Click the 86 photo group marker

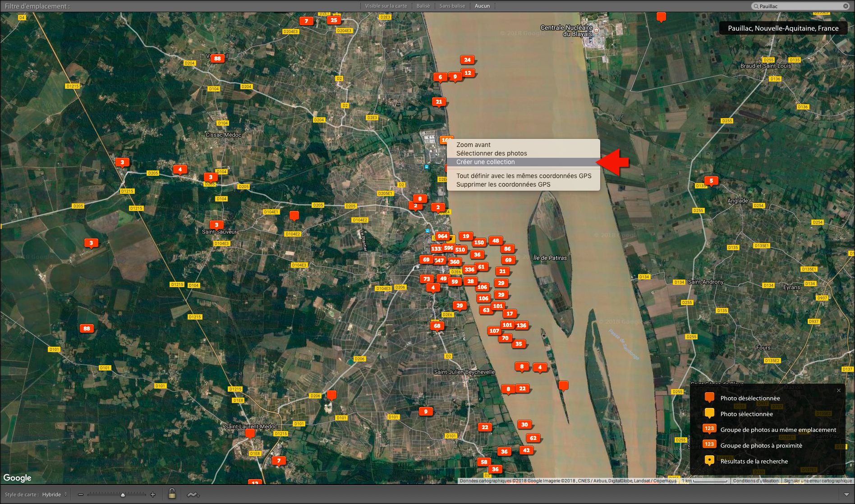507,248
